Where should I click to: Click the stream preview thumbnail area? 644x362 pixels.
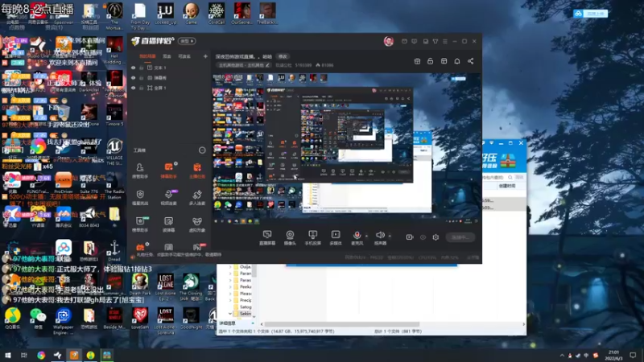(346, 149)
